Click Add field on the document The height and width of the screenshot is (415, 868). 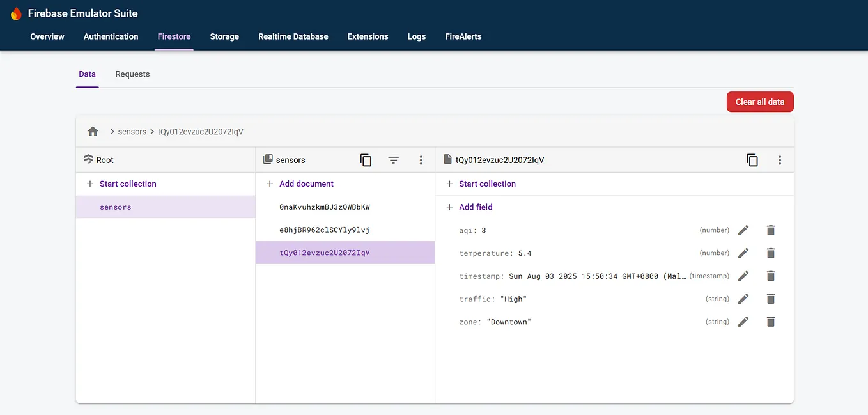coord(469,207)
